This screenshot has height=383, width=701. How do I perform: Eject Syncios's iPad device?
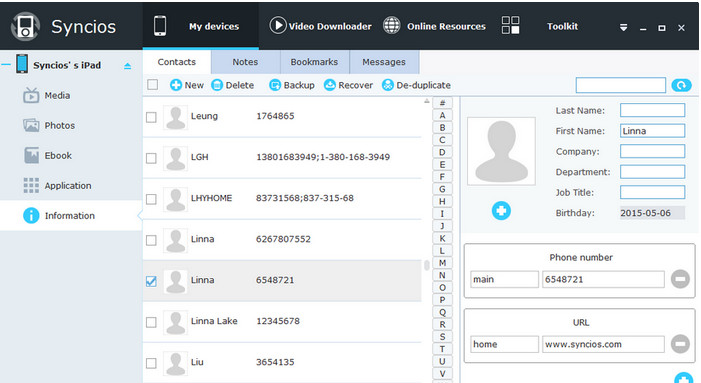coord(127,66)
